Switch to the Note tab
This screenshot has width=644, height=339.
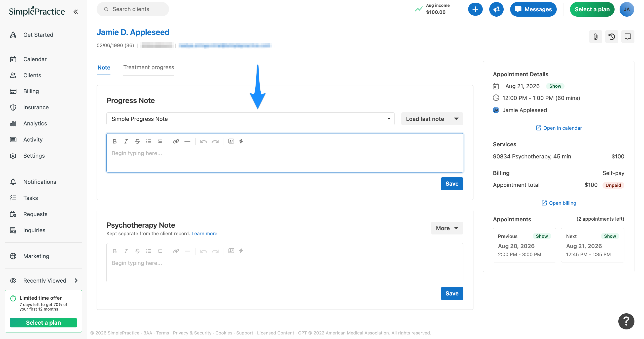click(104, 67)
